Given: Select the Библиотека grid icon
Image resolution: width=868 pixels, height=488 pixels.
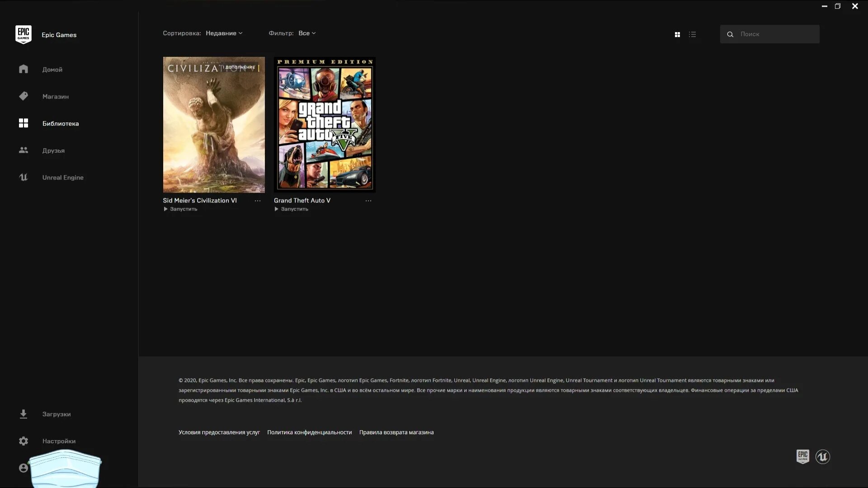Looking at the screenshot, I should (x=24, y=123).
